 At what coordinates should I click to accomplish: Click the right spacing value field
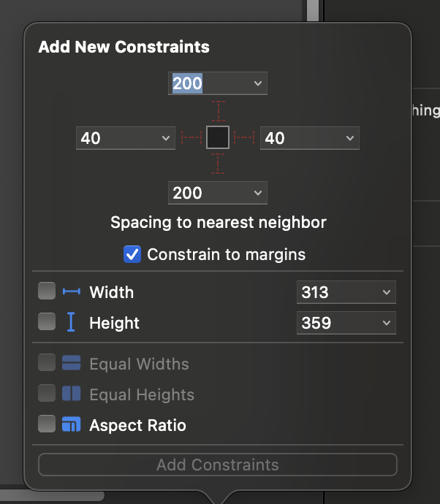pos(300,137)
